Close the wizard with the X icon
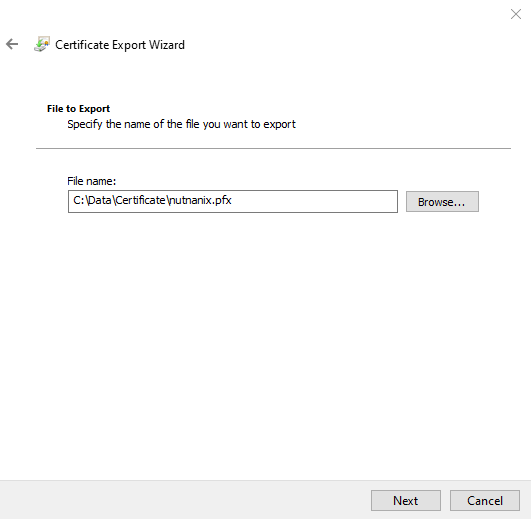 [x=516, y=14]
